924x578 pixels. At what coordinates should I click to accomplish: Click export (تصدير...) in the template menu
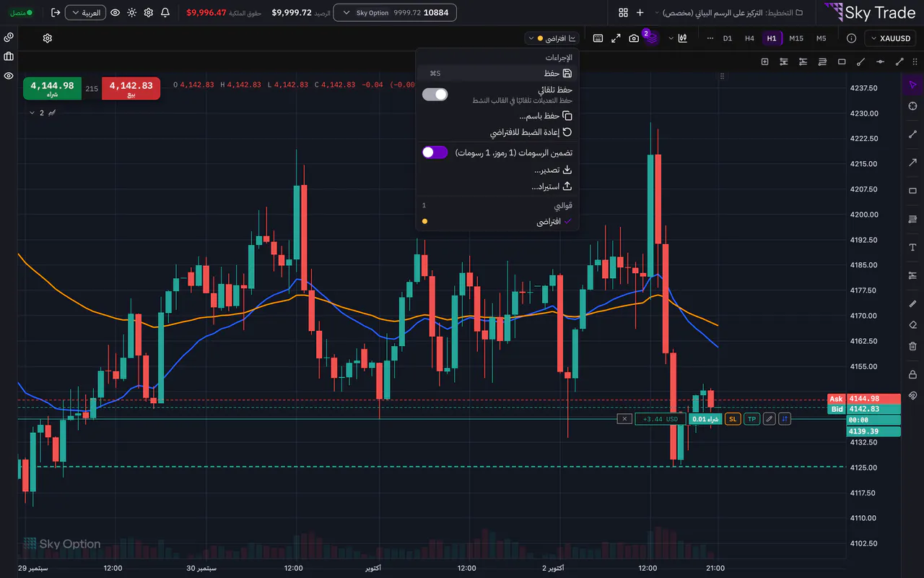497,170
